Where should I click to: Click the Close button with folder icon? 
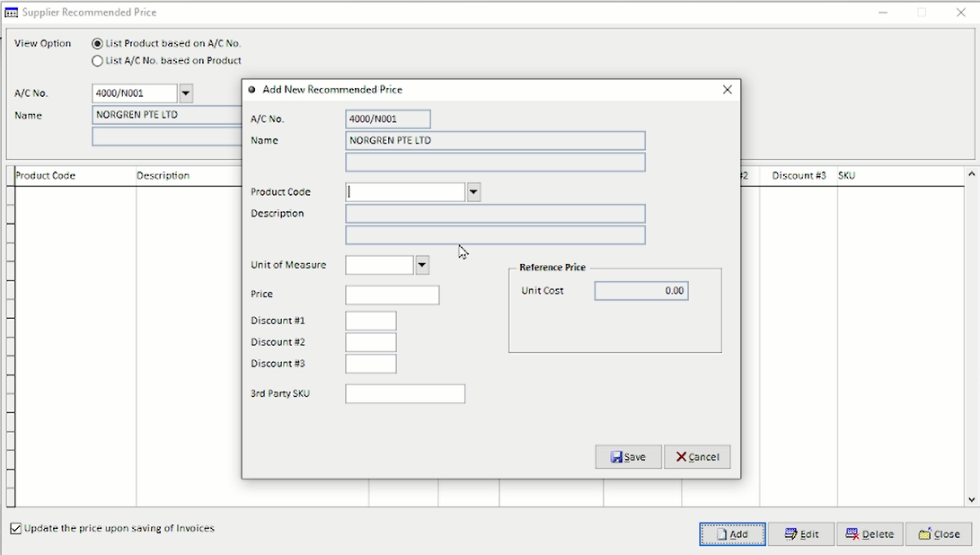pyautogui.click(x=939, y=534)
